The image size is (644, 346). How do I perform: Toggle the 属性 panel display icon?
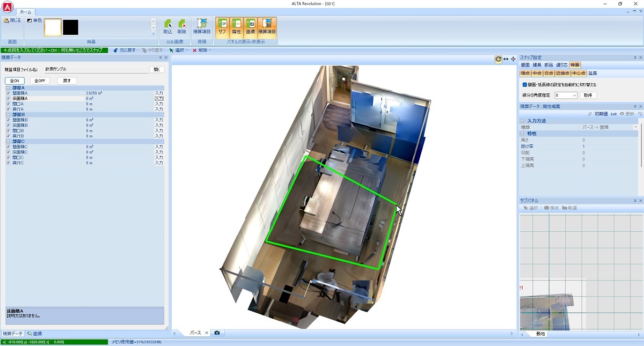click(236, 27)
